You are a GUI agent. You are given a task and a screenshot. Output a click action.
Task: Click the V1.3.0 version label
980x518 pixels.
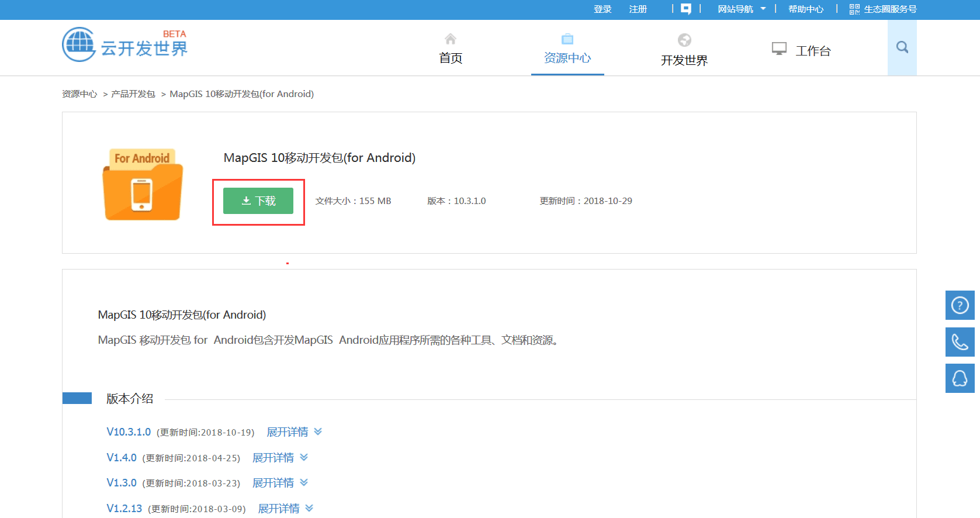tap(122, 483)
